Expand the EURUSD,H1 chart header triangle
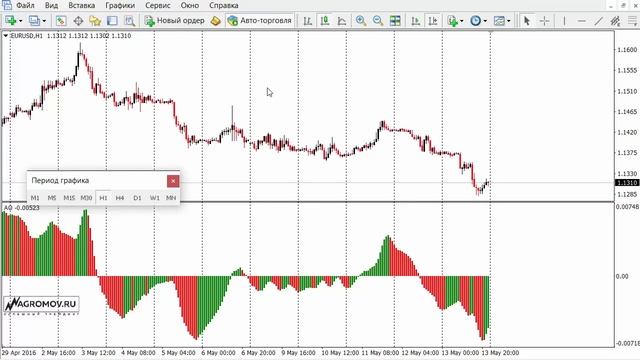Screen dimensions: 640x360 pos(6,36)
